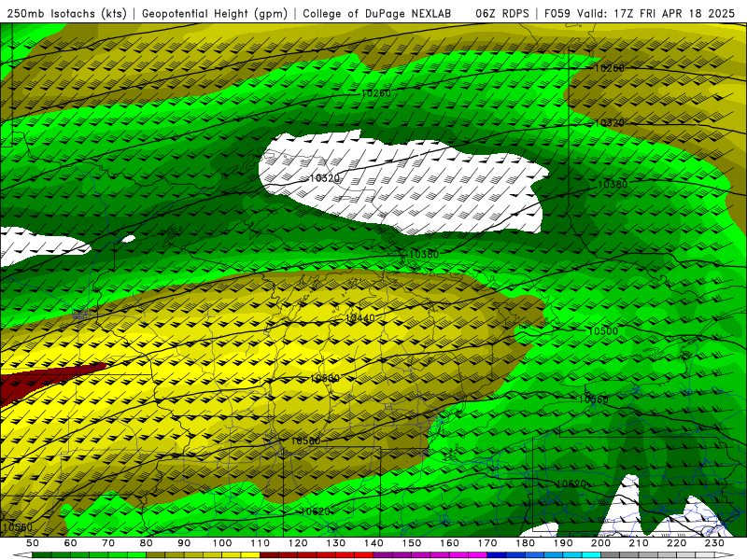747x560 pixels.
Task: Click the 'Valid: 17Z FRI APR 18 2025' text
Action: pos(655,13)
